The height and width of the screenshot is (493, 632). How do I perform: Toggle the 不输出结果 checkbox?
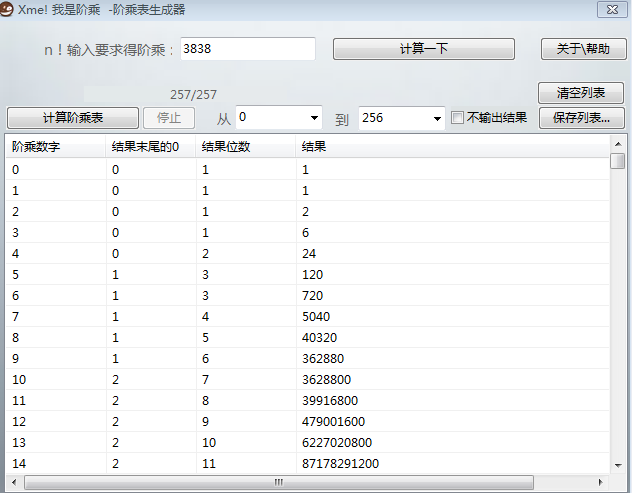[457, 118]
